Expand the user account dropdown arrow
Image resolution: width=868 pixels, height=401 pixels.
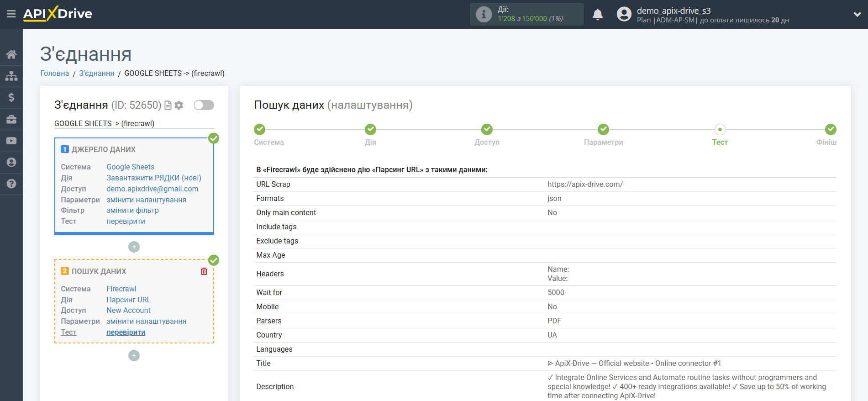coord(857,15)
